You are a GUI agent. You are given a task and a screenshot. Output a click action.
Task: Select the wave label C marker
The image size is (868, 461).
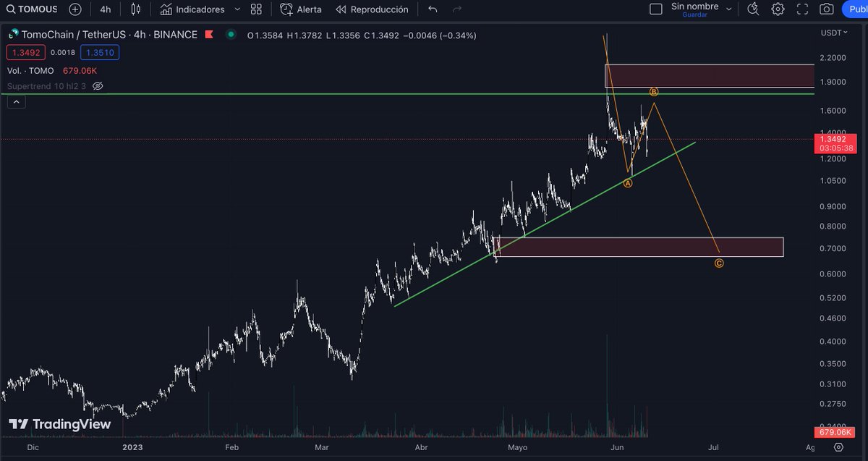(719, 263)
